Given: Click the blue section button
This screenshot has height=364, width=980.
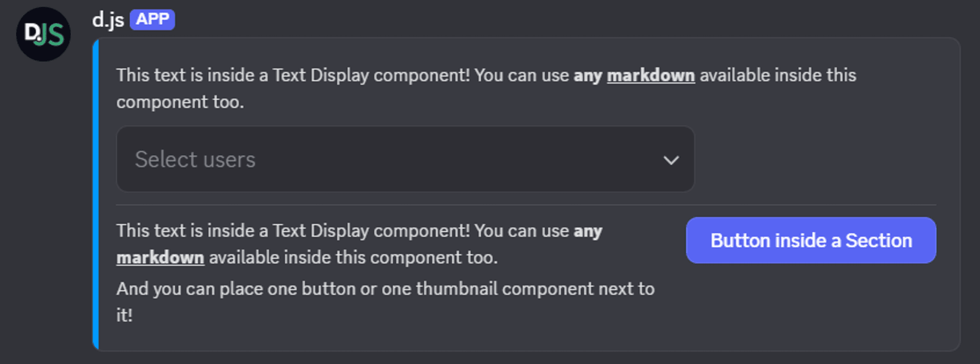Looking at the screenshot, I should (810, 240).
